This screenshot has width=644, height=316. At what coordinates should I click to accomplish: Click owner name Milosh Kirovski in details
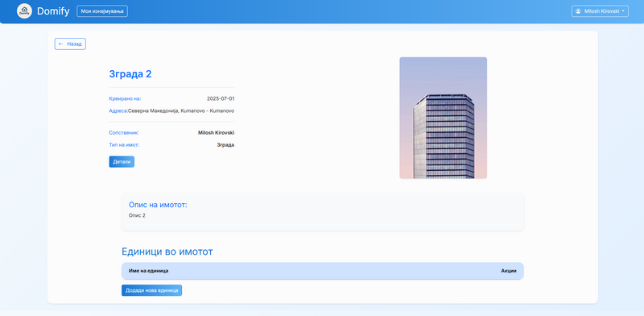click(x=216, y=133)
